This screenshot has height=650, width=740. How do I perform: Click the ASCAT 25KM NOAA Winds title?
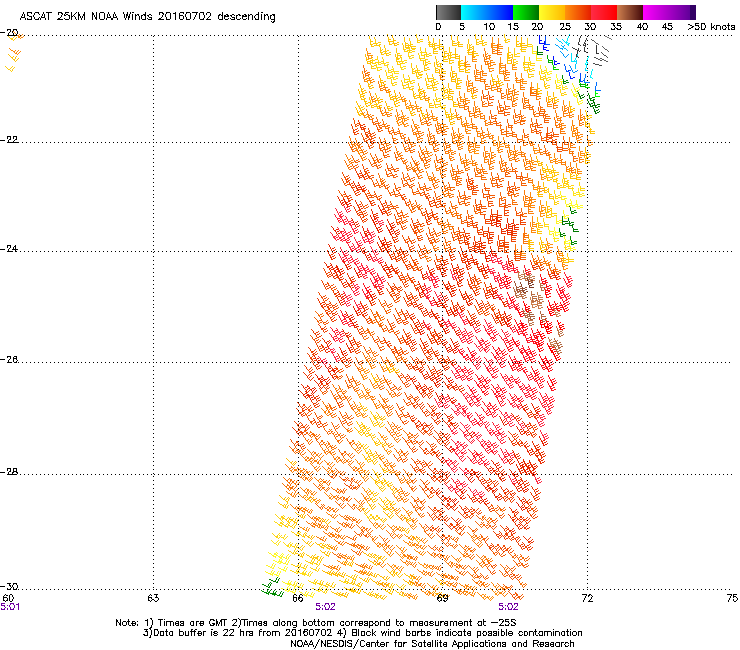tap(147, 17)
